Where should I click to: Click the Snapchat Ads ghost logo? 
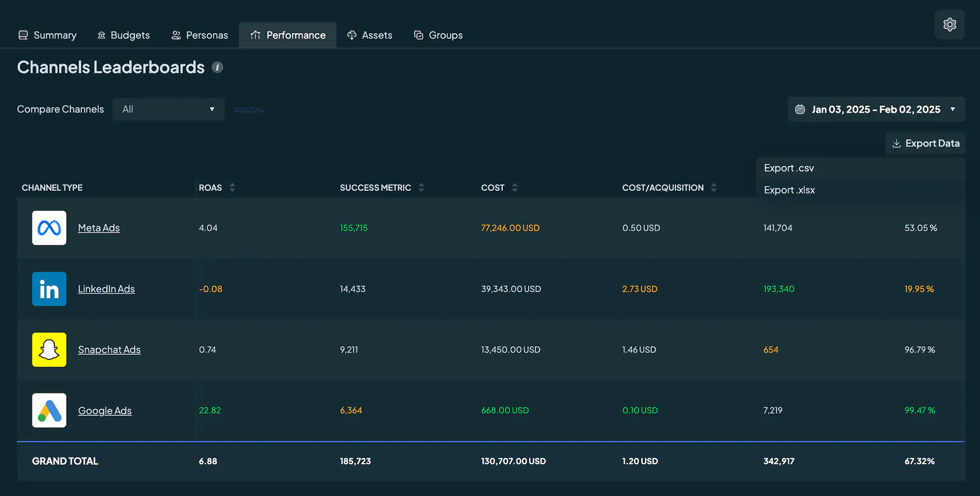pyautogui.click(x=49, y=350)
